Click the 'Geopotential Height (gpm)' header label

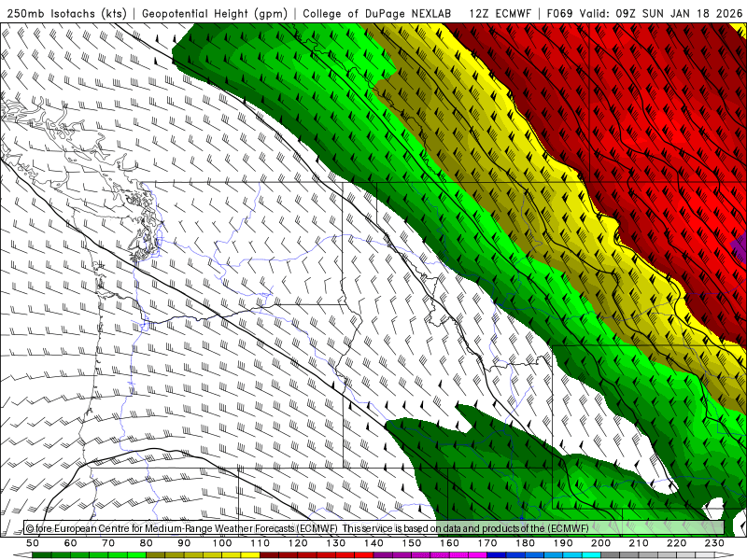coord(215,13)
